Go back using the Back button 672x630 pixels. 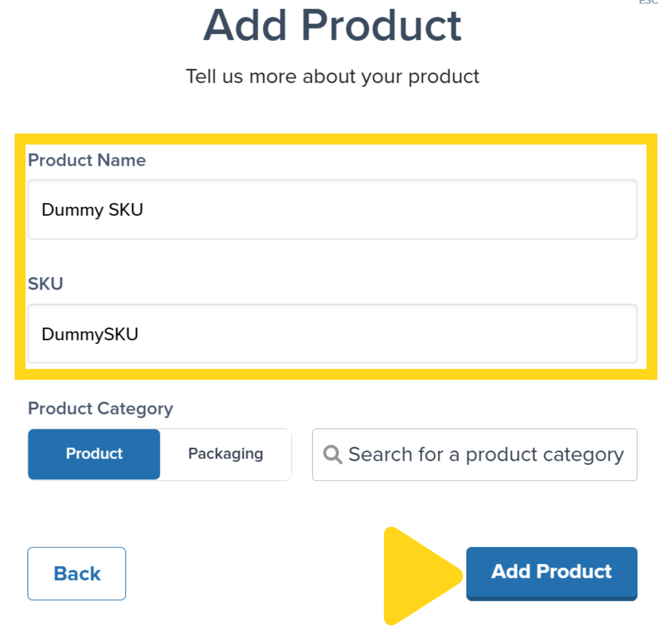77,573
